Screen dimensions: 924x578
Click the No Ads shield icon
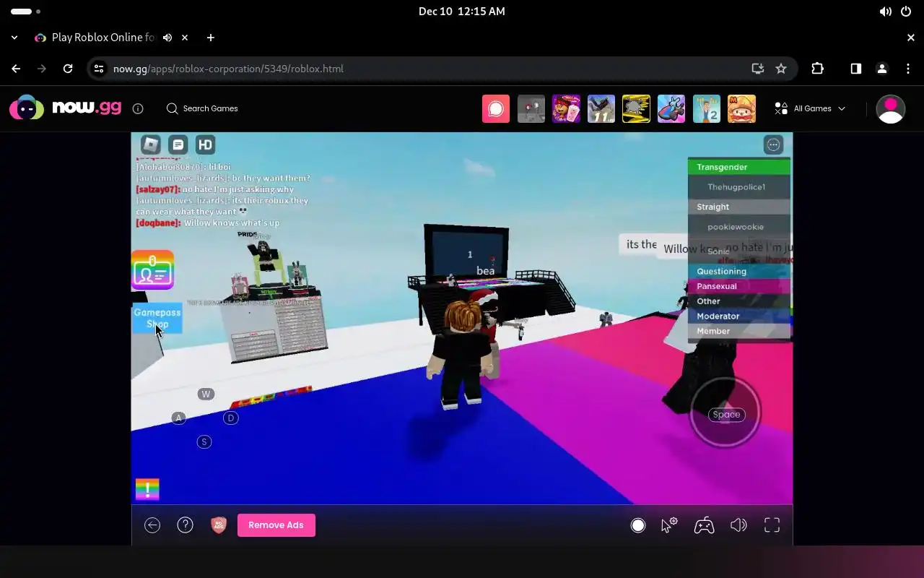[x=219, y=525]
